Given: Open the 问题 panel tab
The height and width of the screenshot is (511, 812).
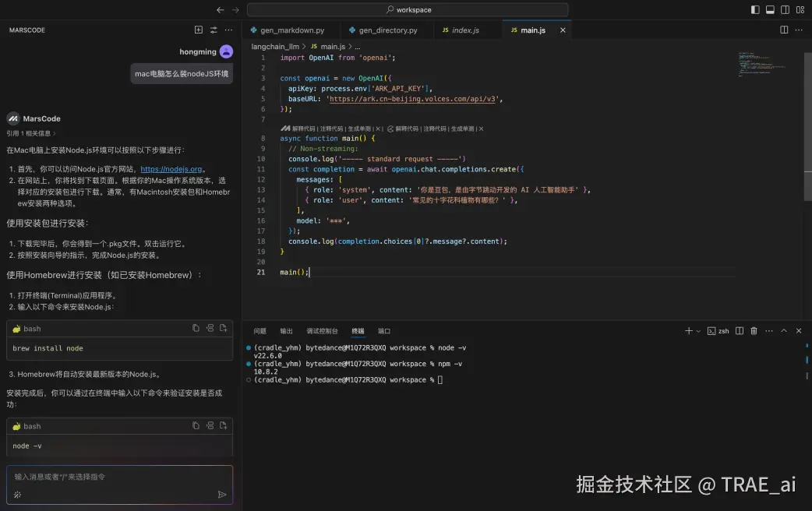Looking at the screenshot, I should [260, 331].
